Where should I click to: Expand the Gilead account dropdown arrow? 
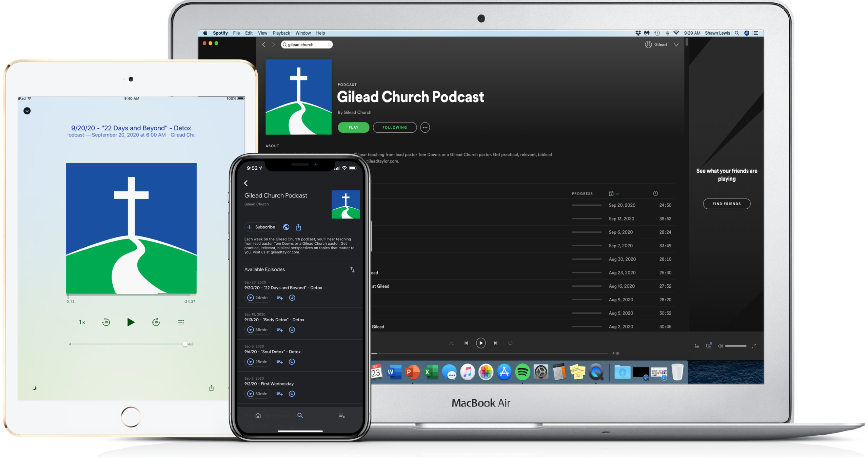click(x=676, y=45)
